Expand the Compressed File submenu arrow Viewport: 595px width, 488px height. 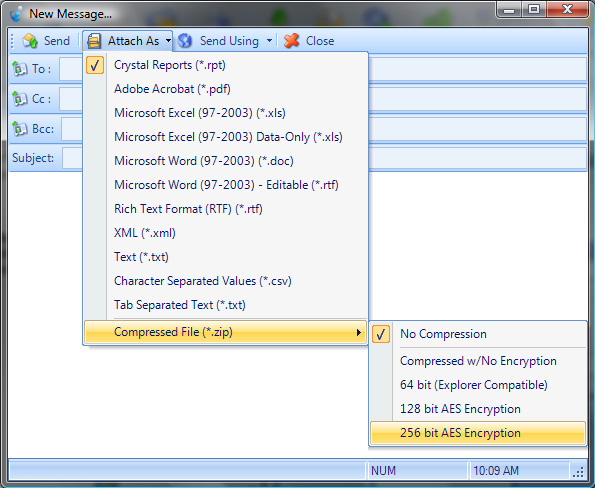pyautogui.click(x=359, y=332)
